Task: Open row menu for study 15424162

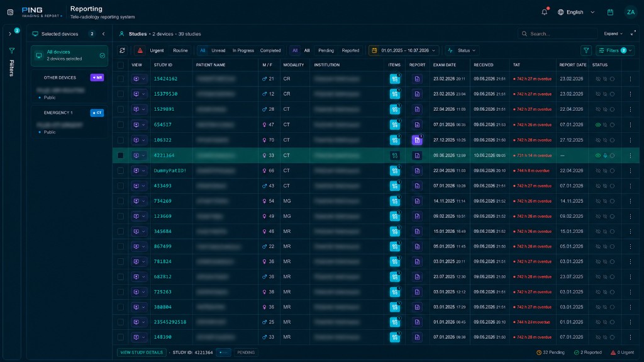Action: pyautogui.click(x=630, y=79)
